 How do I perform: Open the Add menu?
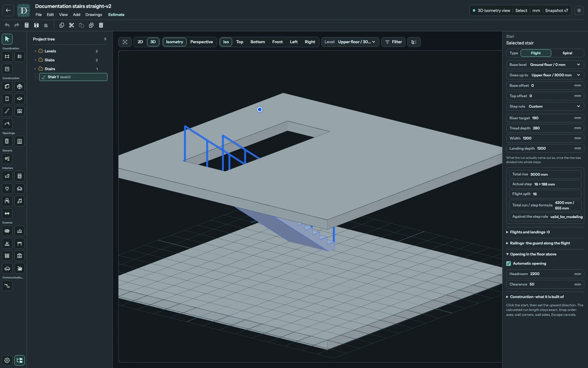click(x=77, y=15)
